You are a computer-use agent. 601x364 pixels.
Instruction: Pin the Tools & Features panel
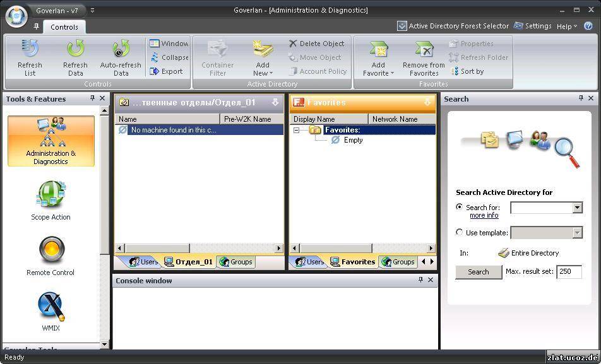pyautogui.click(x=92, y=98)
